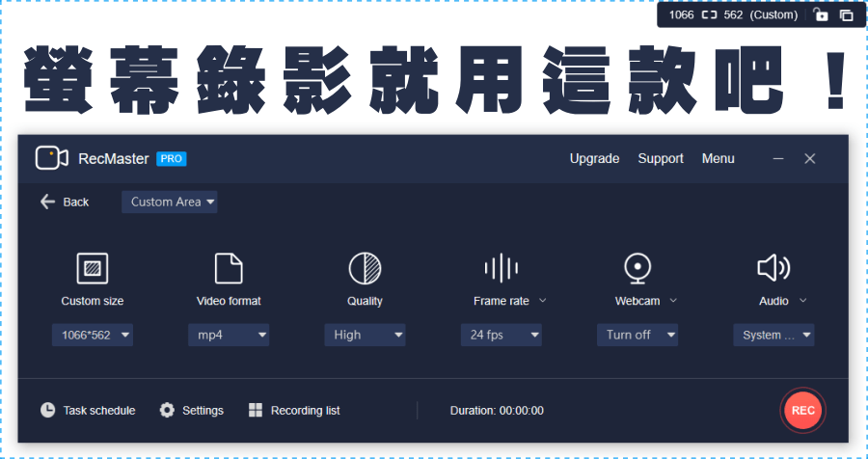This screenshot has width=868, height=459.
Task: Open the 1066*562 size dropdown
Action: 93,335
